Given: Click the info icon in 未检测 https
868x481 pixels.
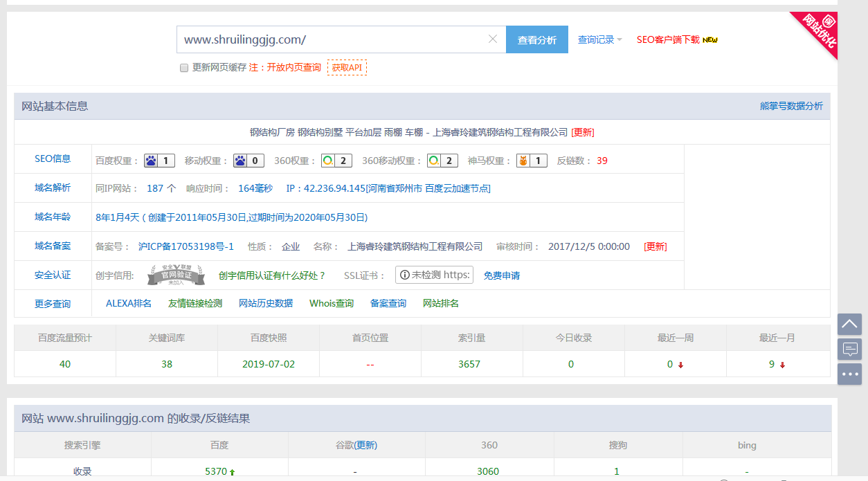Looking at the screenshot, I should [404, 275].
